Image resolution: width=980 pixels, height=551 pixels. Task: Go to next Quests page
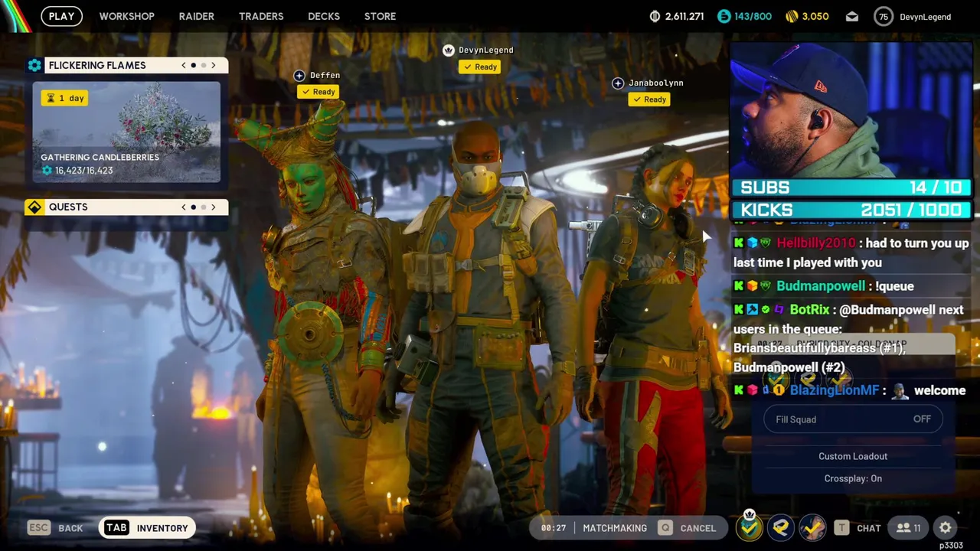tap(214, 207)
